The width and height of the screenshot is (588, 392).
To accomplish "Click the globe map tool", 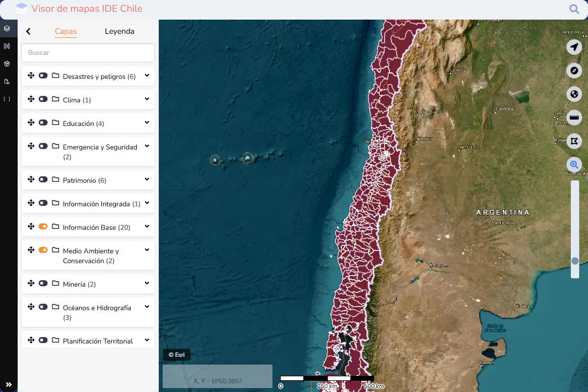I will pyautogui.click(x=574, y=94).
